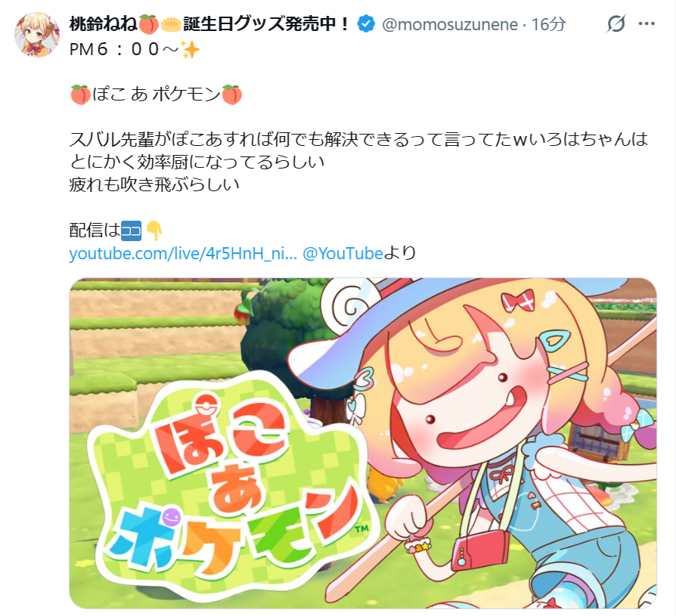Open the 桃鈴ねね display name
The width and height of the screenshot is (676, 616).
click(209, 23)
